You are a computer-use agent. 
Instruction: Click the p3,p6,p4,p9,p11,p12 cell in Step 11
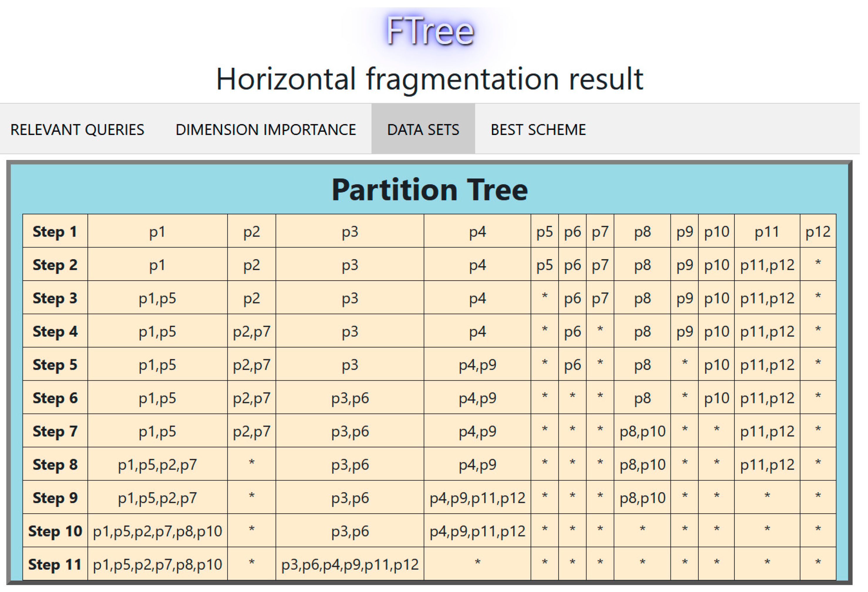click(350, 565)
